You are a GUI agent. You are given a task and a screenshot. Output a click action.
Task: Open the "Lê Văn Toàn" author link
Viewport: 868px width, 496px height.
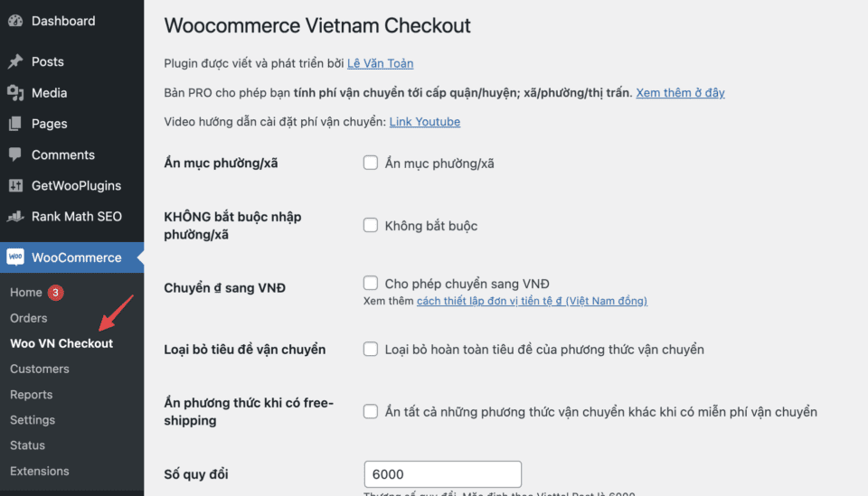(380, 63)
